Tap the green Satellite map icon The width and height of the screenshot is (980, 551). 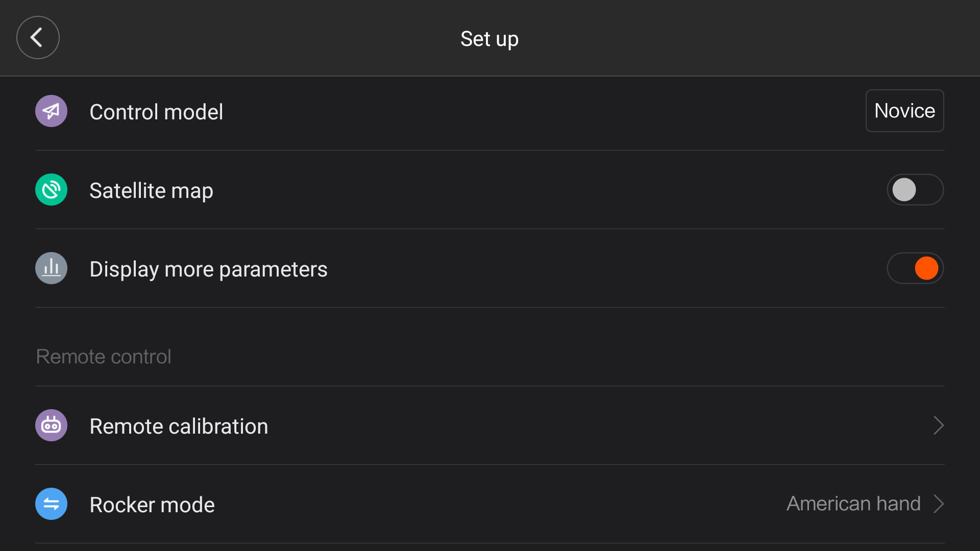(x=51, y=190)
